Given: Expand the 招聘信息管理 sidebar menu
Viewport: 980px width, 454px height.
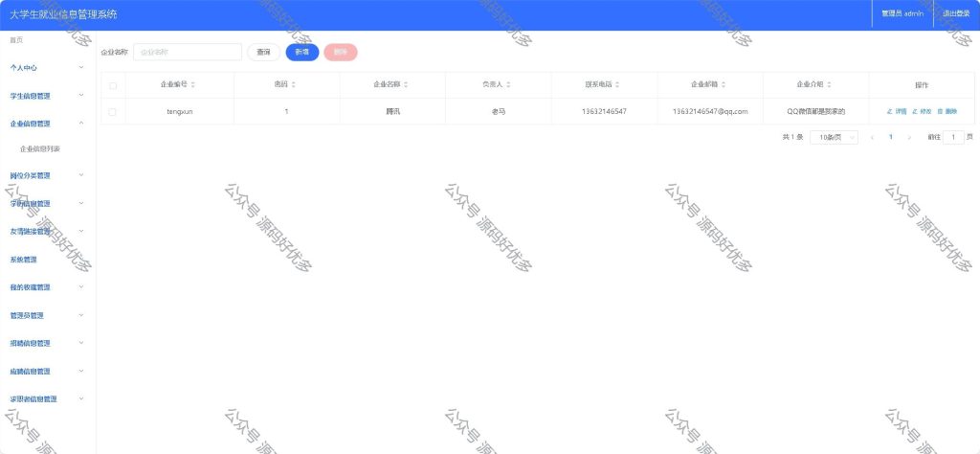Looking at the screenshot, I should [x=48, y=343].
